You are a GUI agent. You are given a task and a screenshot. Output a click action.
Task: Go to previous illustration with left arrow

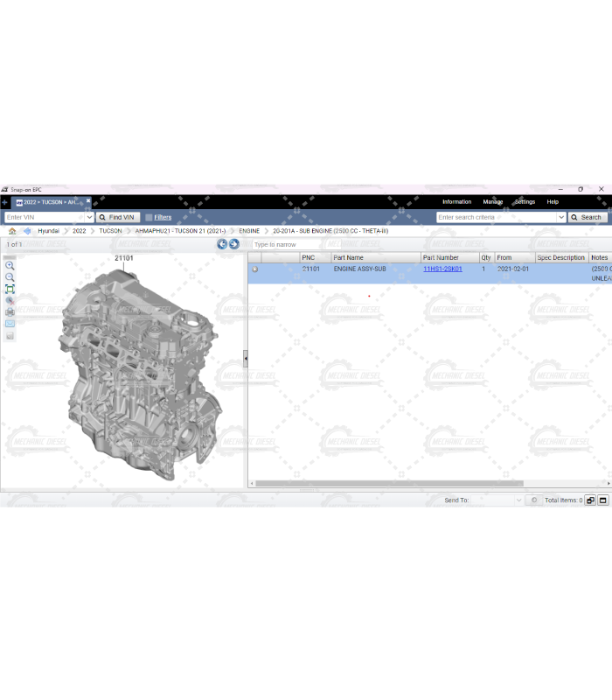222,244
